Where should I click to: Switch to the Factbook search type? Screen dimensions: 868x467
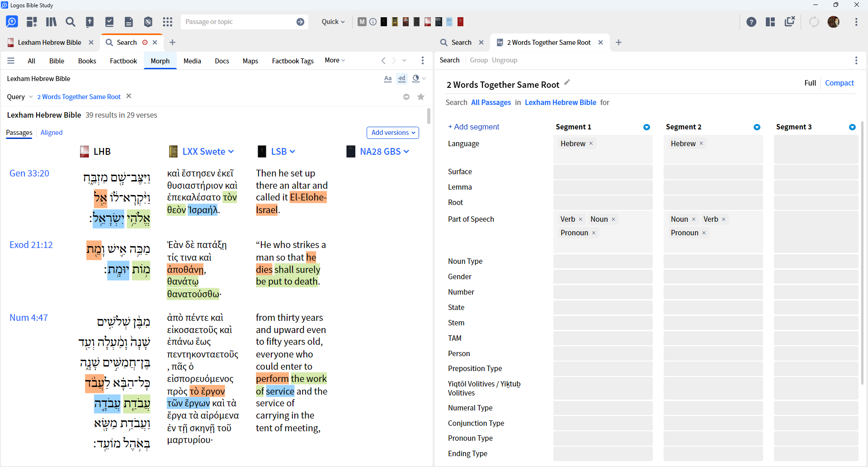123,61
